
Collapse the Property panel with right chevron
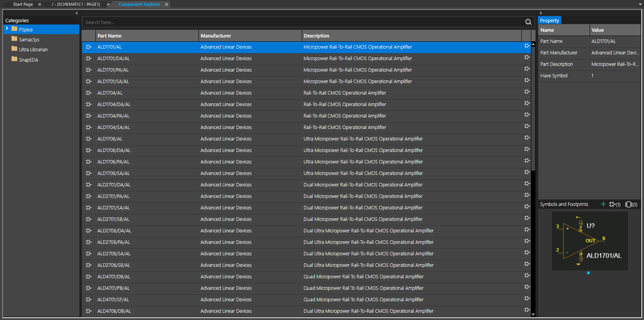(541, 13)
